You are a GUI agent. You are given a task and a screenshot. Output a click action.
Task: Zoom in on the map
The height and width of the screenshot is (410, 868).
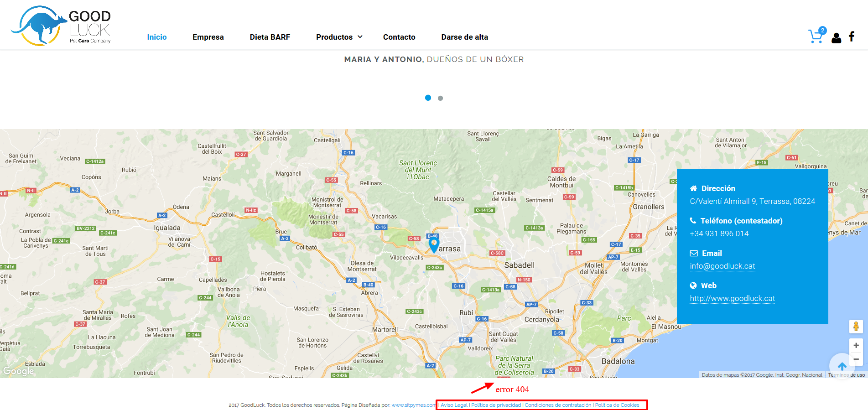pos(856,346)
